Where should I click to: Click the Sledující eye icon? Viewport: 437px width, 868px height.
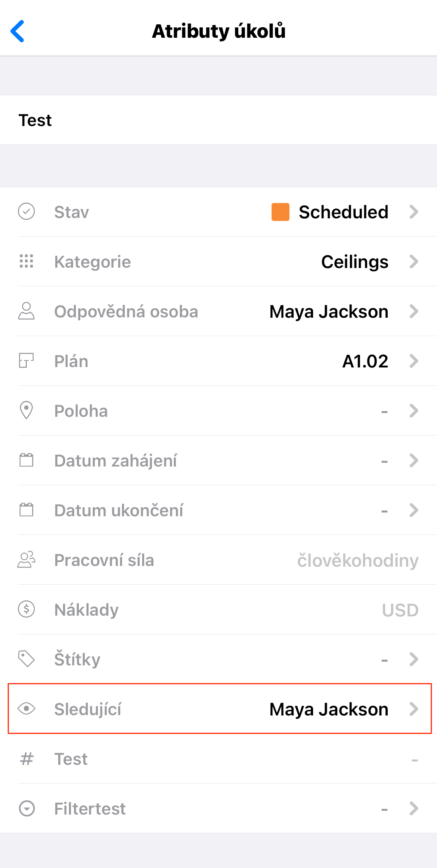(x=27, y=709)
